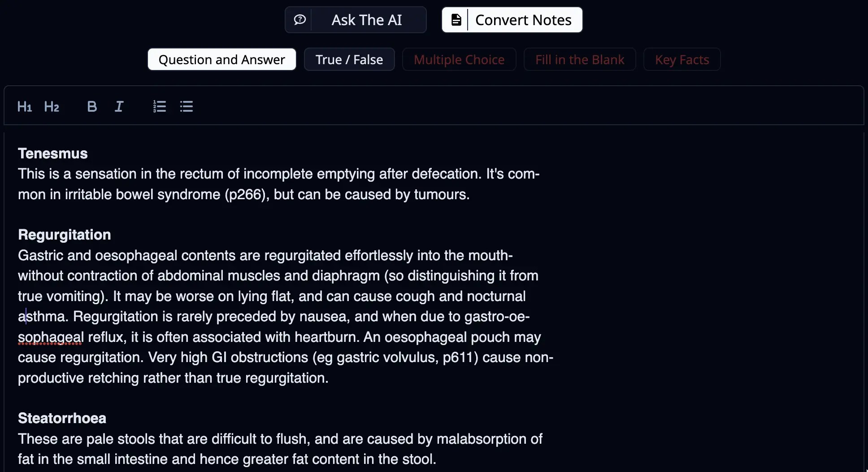868x472 pixels.
Task: Select the Multiple Choice tab
Action: click(459, 59)
